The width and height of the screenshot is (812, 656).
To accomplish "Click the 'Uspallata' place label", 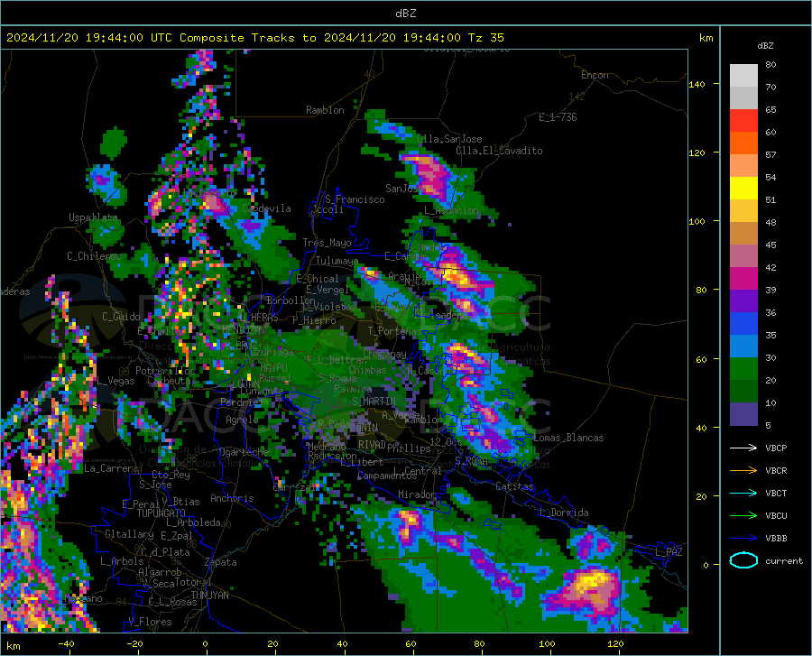I will click(93, 217).
